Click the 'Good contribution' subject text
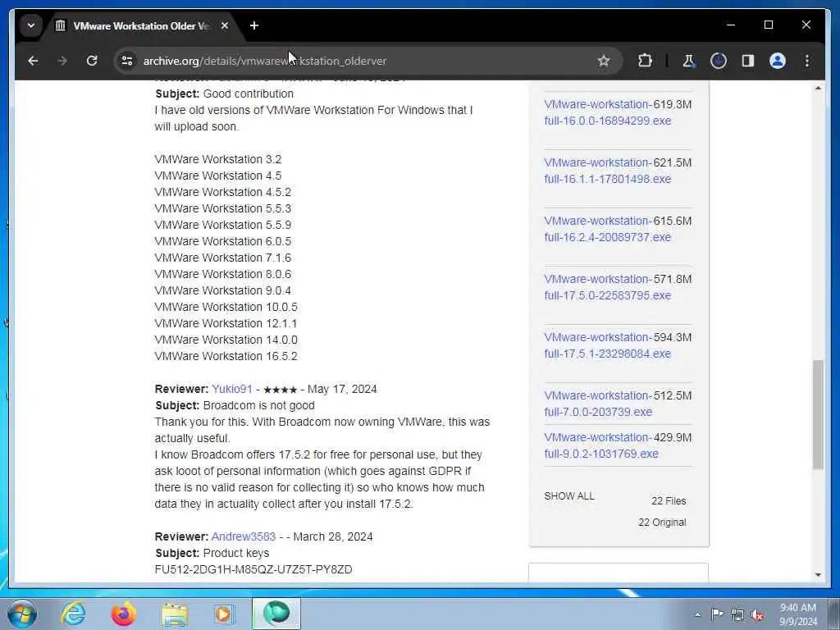840x630 pixels. [248, 94]
